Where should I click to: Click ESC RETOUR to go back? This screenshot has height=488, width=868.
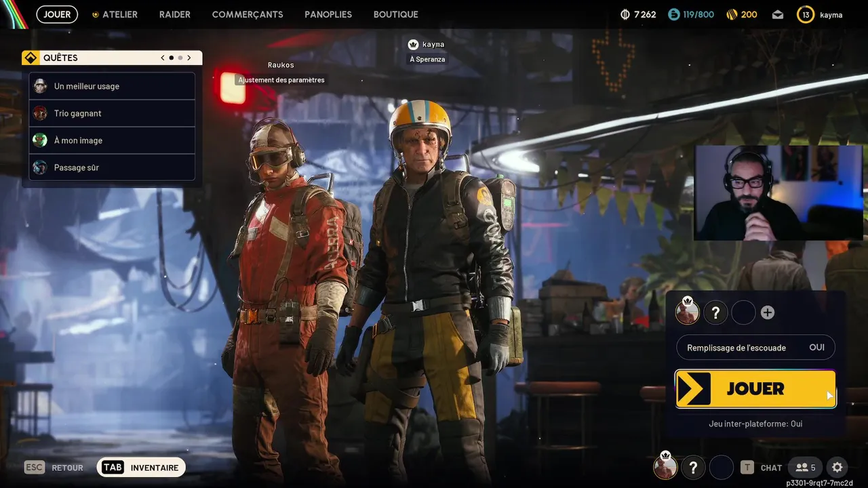(x=54, y=468)
